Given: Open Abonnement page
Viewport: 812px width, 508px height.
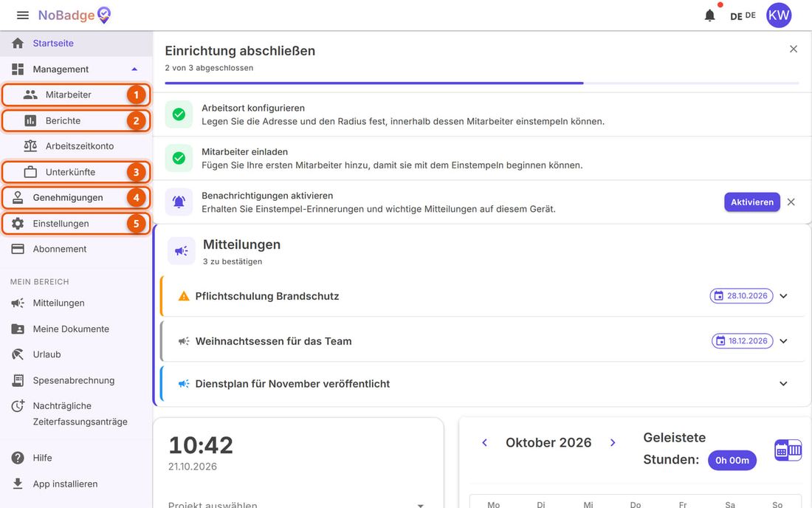Looking at the screenshot, I should (x=76, y=249).
